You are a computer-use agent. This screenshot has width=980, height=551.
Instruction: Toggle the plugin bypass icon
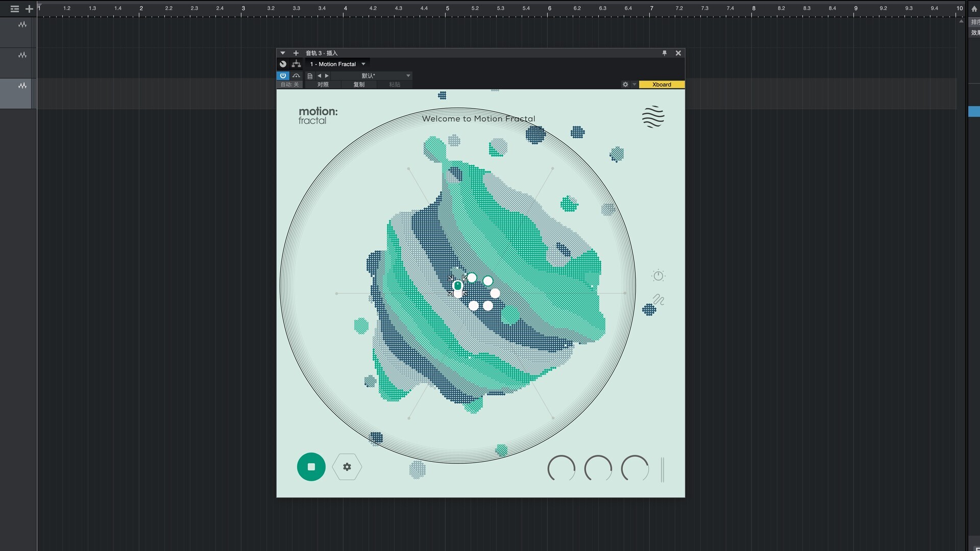(x=296, y=76)
